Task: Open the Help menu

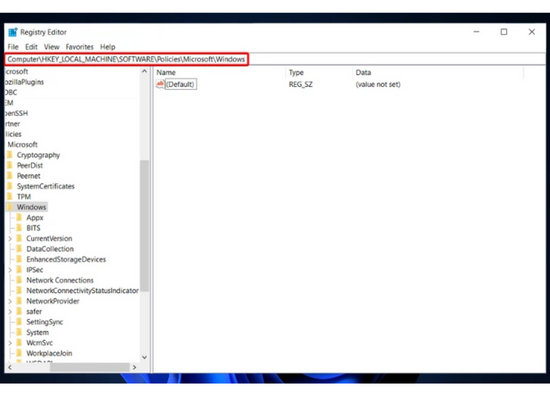Action: pyautogui.click(x=108, y=47)
